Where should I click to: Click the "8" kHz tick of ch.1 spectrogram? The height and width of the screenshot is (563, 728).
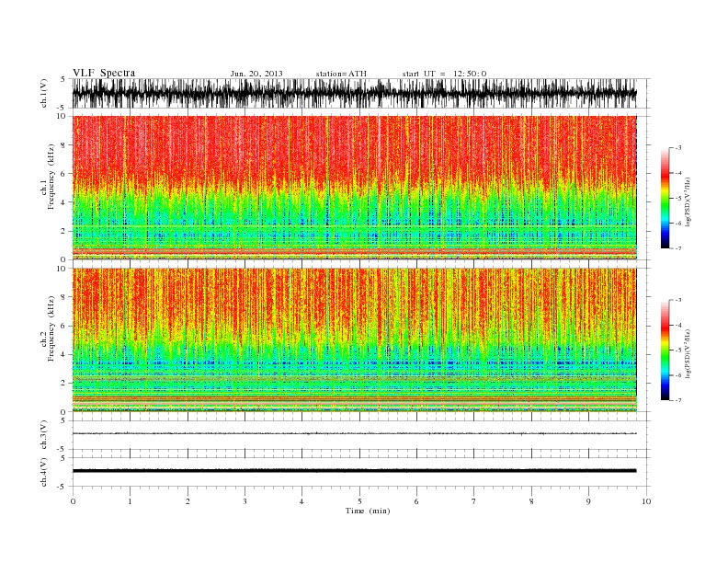click(x=63, y=145)
